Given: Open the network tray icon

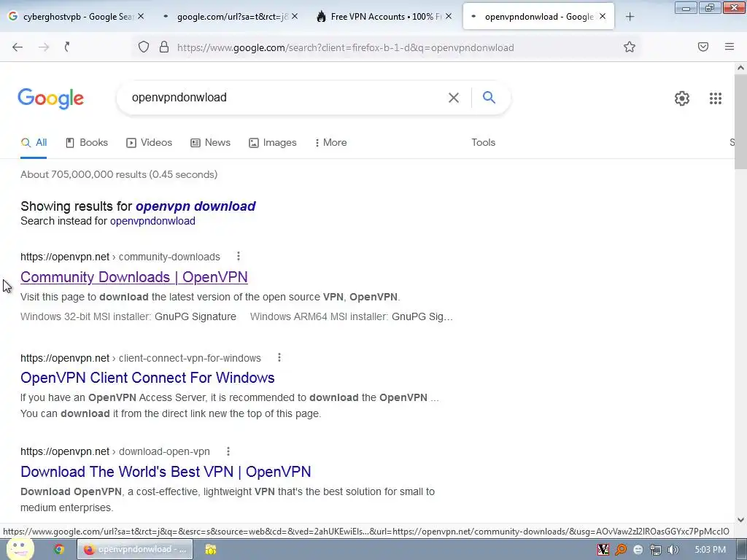Looking at the screenshot, I should (x=656, y=550).
